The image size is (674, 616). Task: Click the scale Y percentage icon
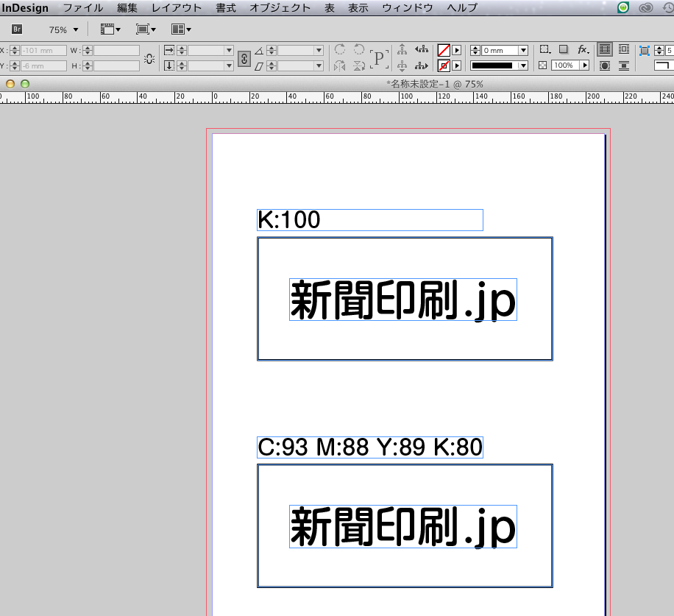(x=169, y=66)
